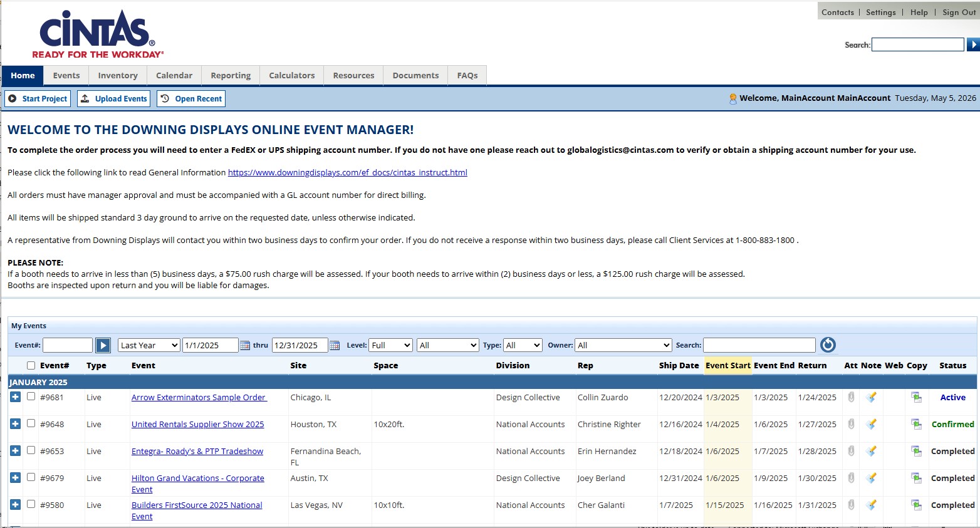980x528 pixels.
Task: Focus the top Search input field
Action: pos(918,44)
